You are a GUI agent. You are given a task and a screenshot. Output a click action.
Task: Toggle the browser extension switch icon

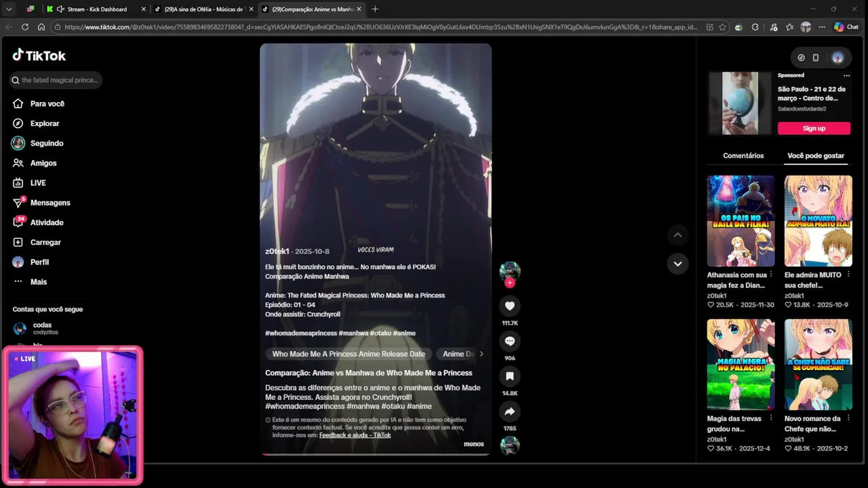[739, 27]
